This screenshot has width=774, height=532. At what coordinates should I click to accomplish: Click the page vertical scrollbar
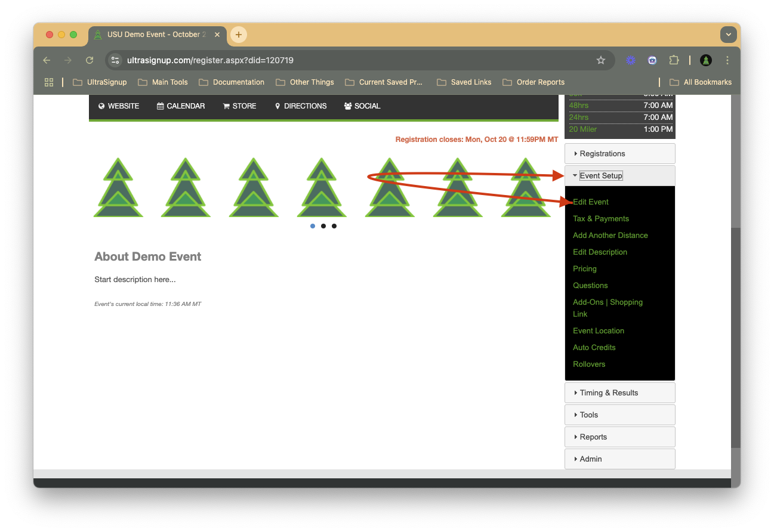(x=735, y=298)
